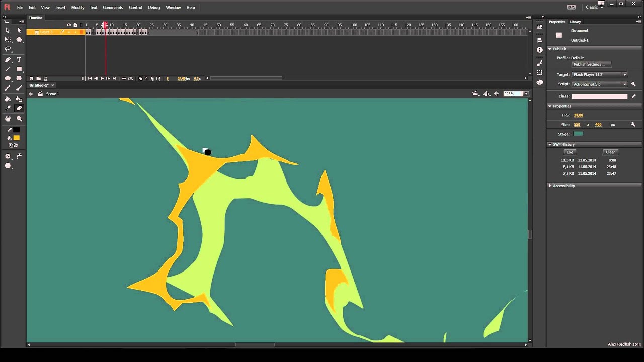Click the Publish Settings button

pyautogui.click(x=592, y=64)
